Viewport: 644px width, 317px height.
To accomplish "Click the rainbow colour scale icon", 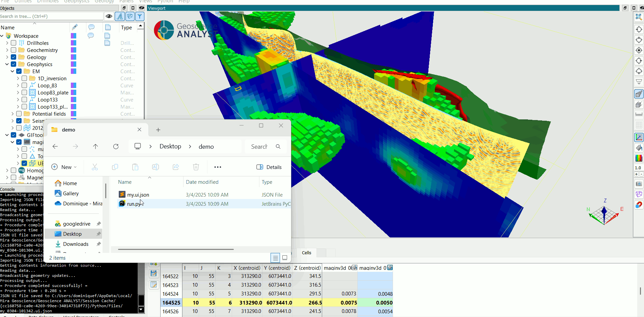I will click(x=639, y=158).
